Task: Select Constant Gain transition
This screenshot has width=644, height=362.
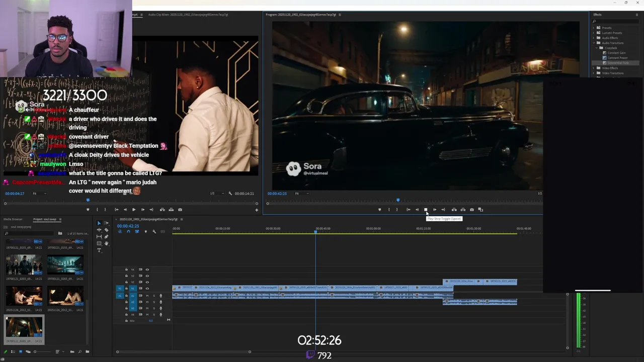Action: (x=616, y=53)
